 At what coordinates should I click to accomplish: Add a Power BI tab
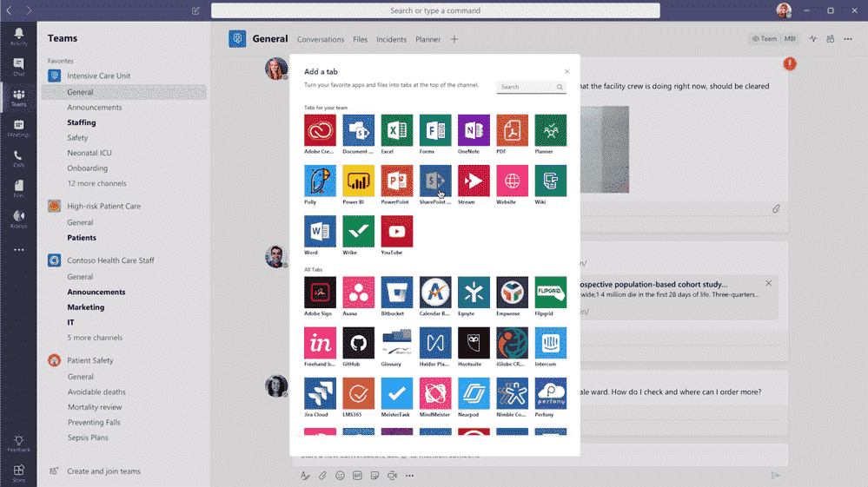[x=358, y=181]
